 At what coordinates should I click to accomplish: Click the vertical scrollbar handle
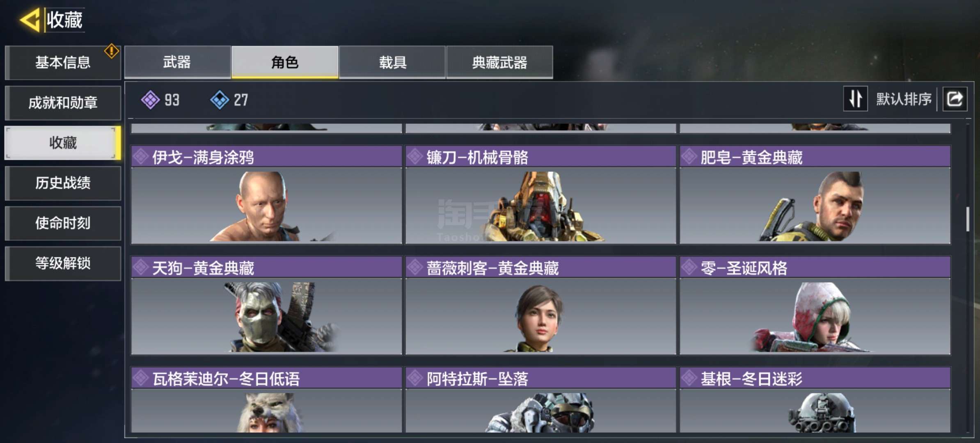coord(968,219)
